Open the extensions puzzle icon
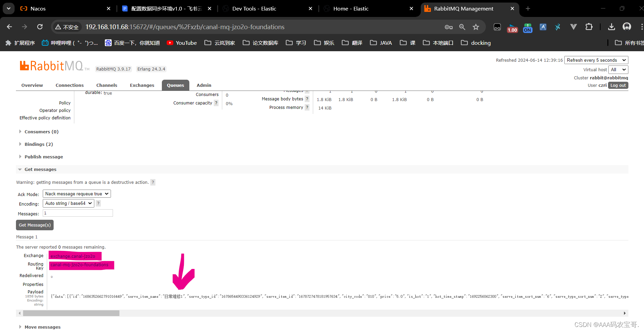The width and height of the screenshot is (644, 331). coord(589,27)
